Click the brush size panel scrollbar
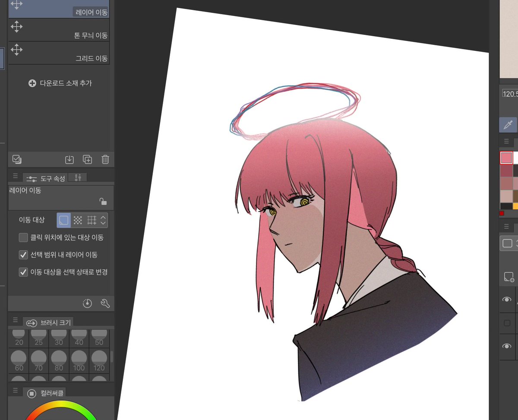Image resolution: width=518 pixels, height=420 pixels. click(x=112, y=357)
